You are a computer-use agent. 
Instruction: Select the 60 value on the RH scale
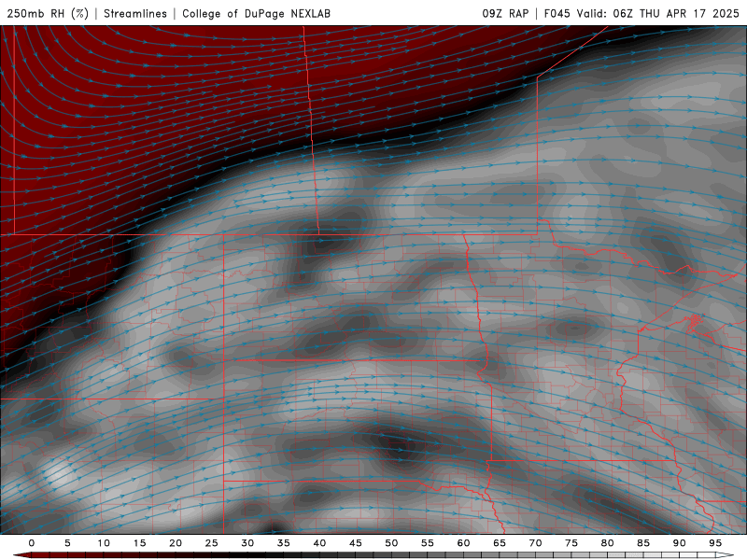463,543
